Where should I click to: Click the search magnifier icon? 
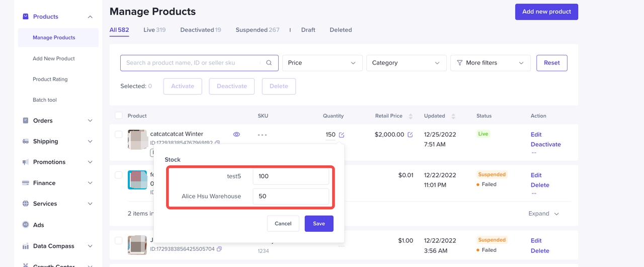pos(269,63)
